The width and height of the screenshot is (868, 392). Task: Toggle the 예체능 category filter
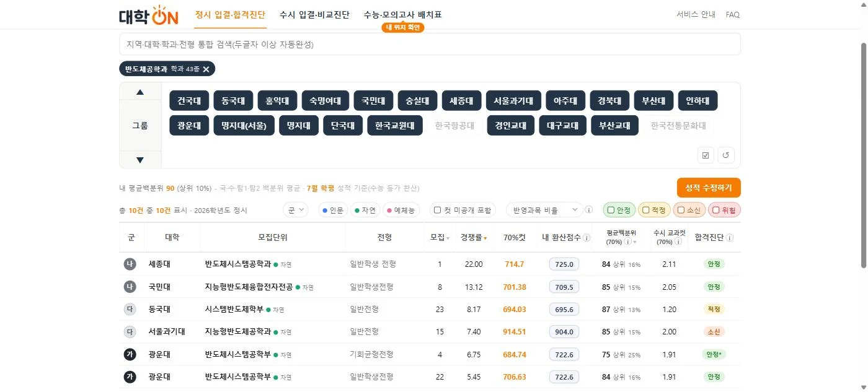(401, 210)
